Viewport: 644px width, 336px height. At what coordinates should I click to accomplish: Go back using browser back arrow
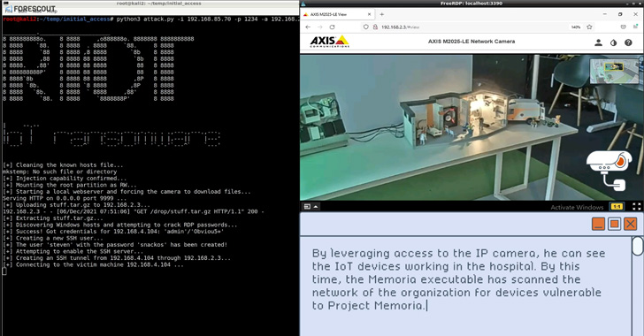[308, 27]
